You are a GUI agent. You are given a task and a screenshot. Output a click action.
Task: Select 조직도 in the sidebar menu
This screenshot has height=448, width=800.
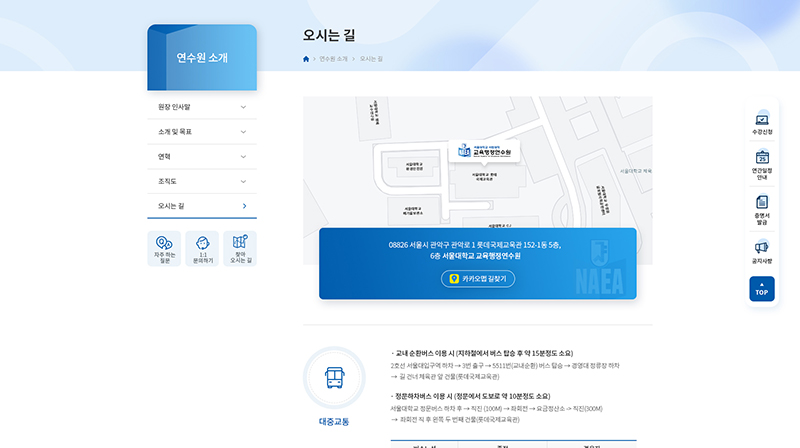pyautogui.click(x=202, y=181)
